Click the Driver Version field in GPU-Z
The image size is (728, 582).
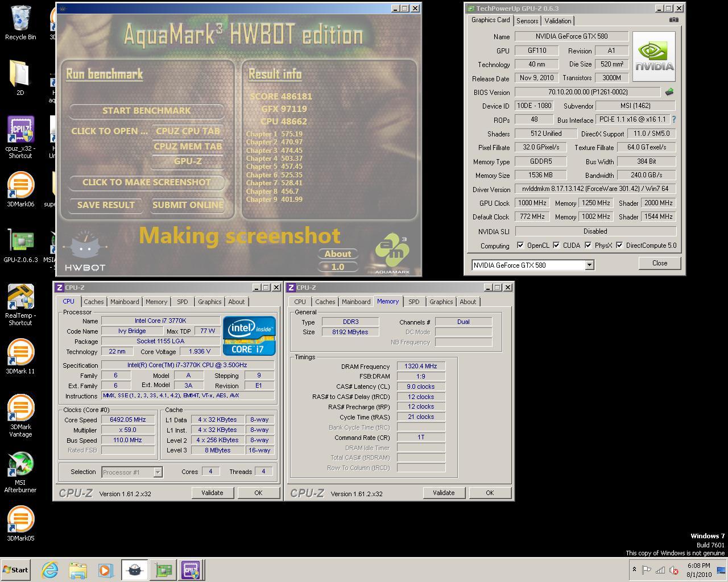point(595,189)
